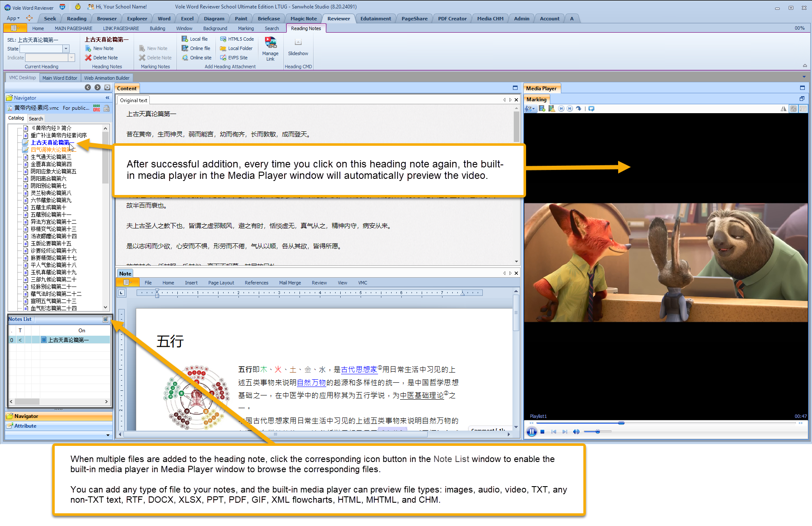Click New Note in Heading Notes group

coord(100,48)
